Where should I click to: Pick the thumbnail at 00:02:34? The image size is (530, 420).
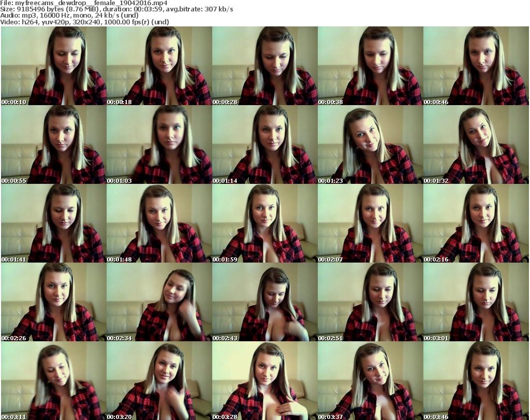coord(159,301)
